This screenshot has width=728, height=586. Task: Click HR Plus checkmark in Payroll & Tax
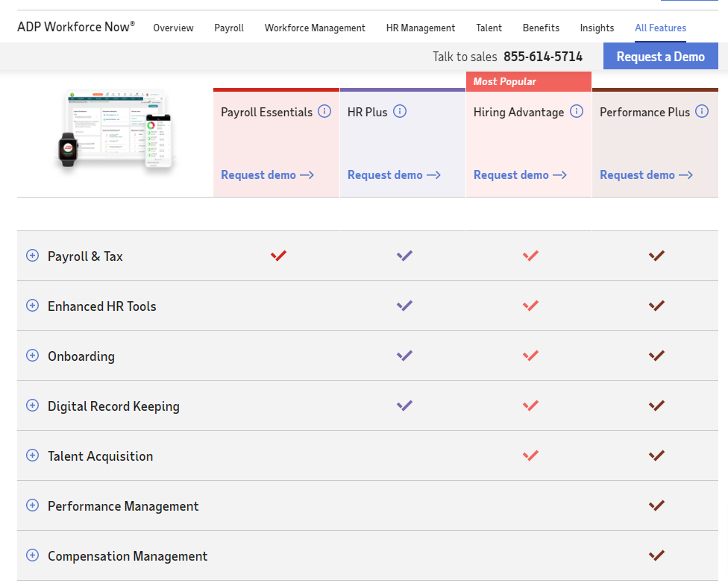click(x=404, y=256)
